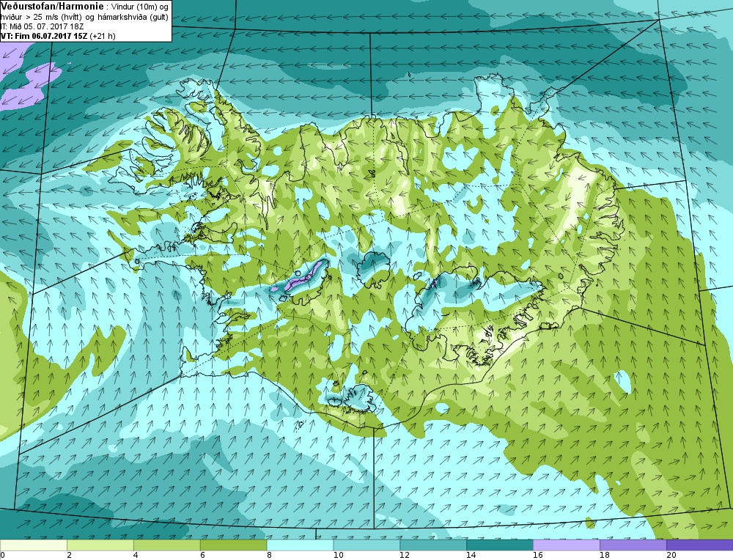Click the 20+ m/s dark purple legend swatch

[700, 545]
